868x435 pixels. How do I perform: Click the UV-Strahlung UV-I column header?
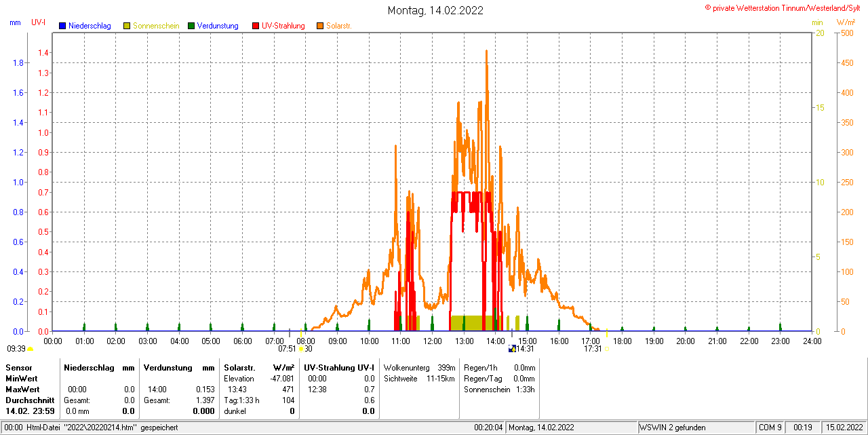pos(339,367)
